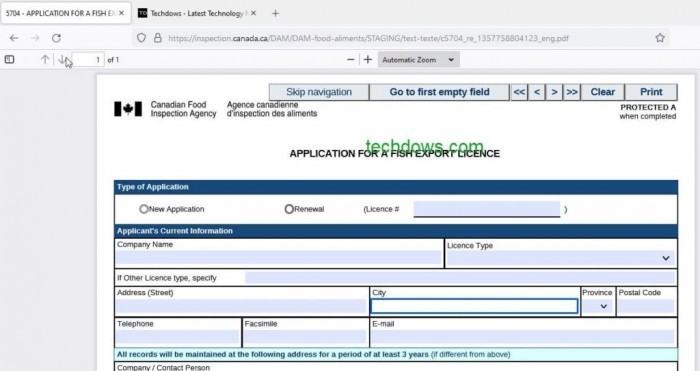The height and width of the screenshot is (371, 700).
Task: Move to previous field with < button
Action: click(x=537, y=92)
